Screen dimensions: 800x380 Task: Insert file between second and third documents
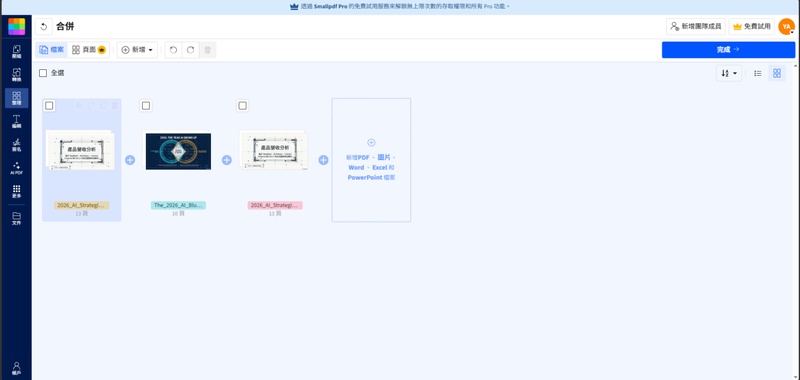(227, 160)
